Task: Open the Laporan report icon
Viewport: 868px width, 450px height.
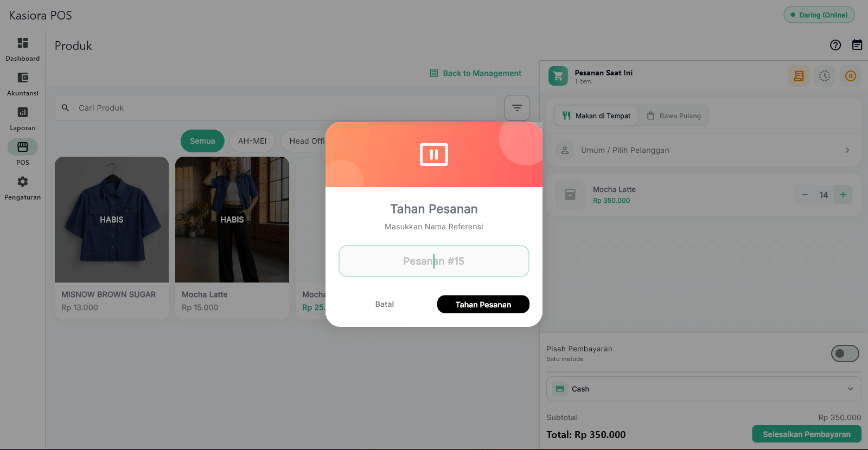Action: [23, 112]
